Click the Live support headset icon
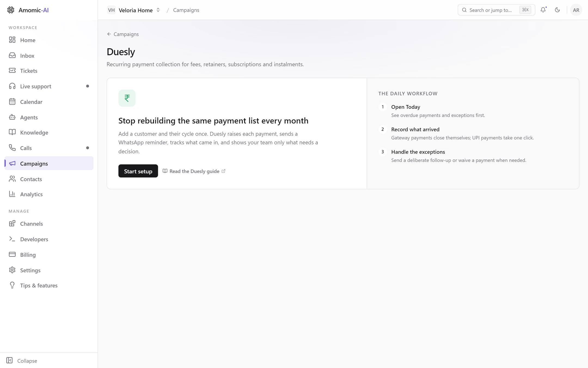The width and height of the screenshot is (588, 368). 12,86
